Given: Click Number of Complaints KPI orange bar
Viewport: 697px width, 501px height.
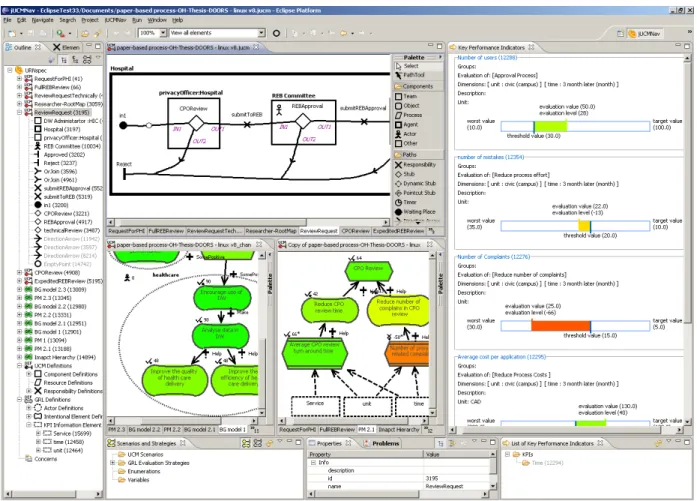Looking at the screenshot, I should coord(561,326).
